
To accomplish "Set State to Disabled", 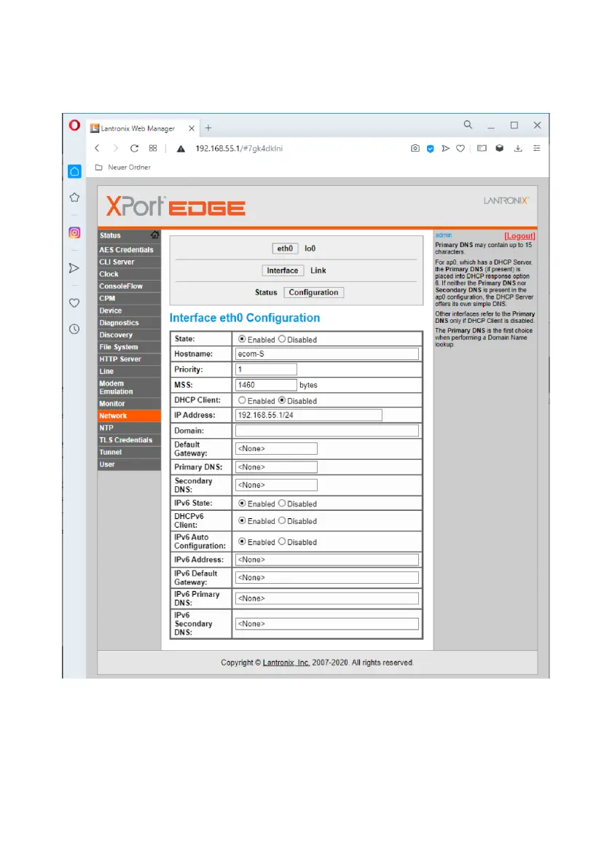I will (282, 339).
